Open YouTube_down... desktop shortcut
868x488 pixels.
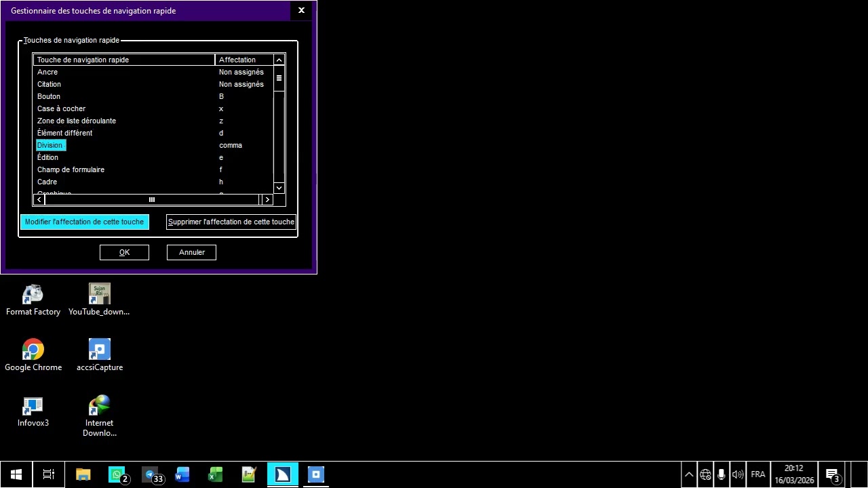click(99, 300)
